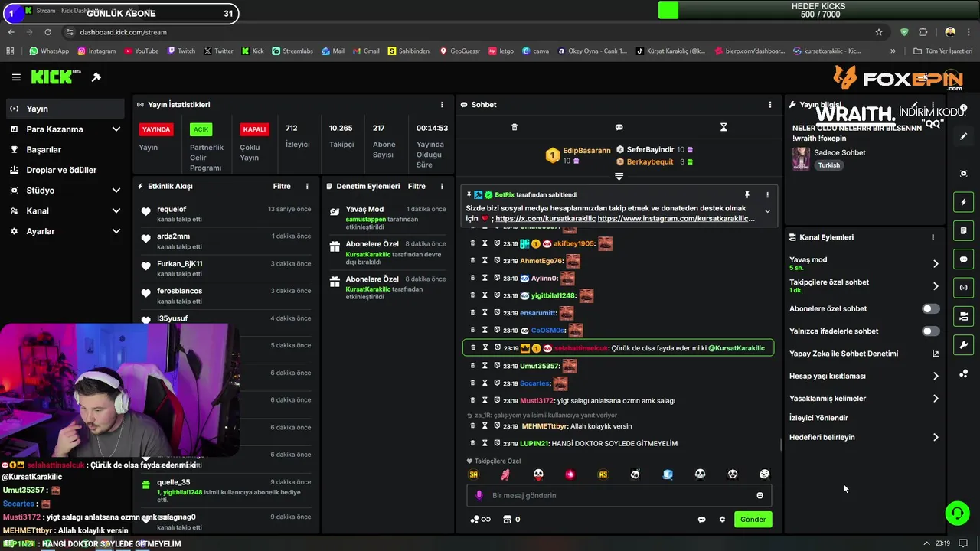This screenshot has width=980, height=551.
Task: Click the wrench sidebar icon
Action: point(964,344)
